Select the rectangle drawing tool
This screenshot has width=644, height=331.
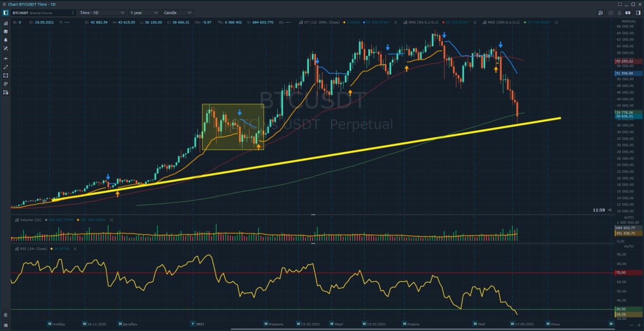coord(6,75)
